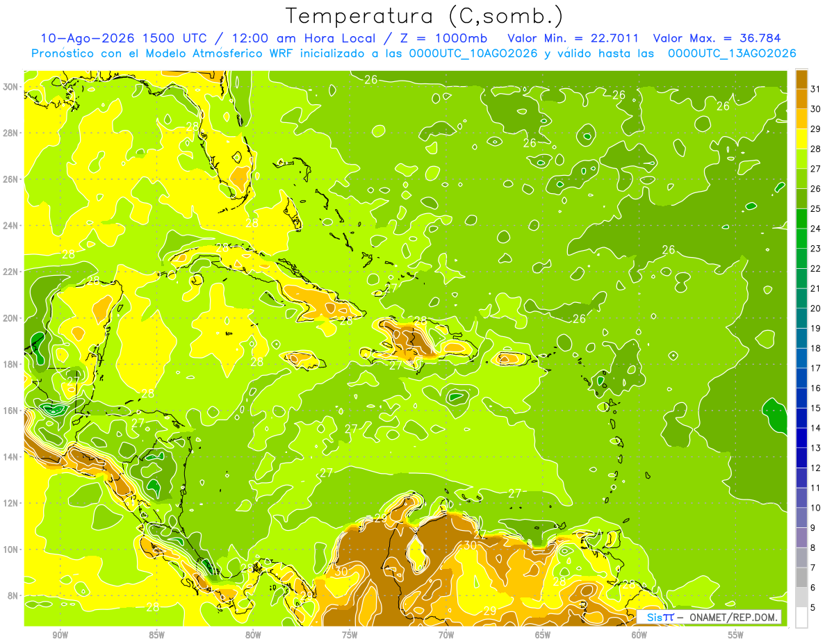Click the Valor Max. = 36.784 value
Viewport: 834px width, 644px height.
click(717, 38)
